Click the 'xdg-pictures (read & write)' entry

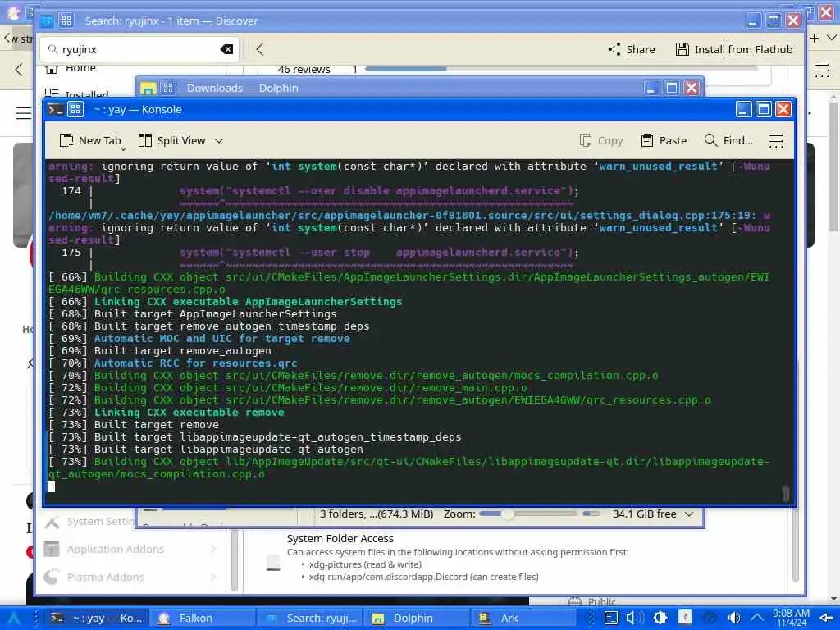(x=365, y=564)
